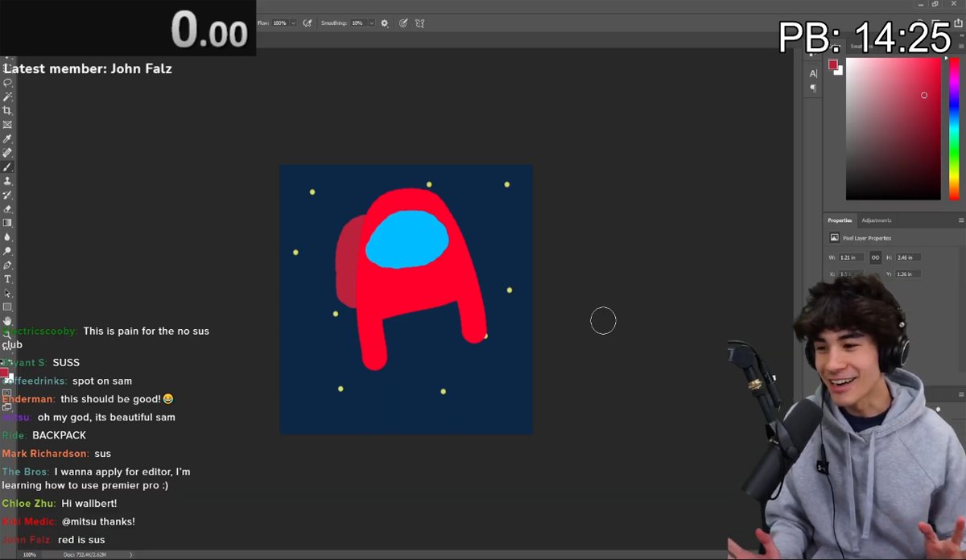Open the Smoothing percentage dropdown

371,23
